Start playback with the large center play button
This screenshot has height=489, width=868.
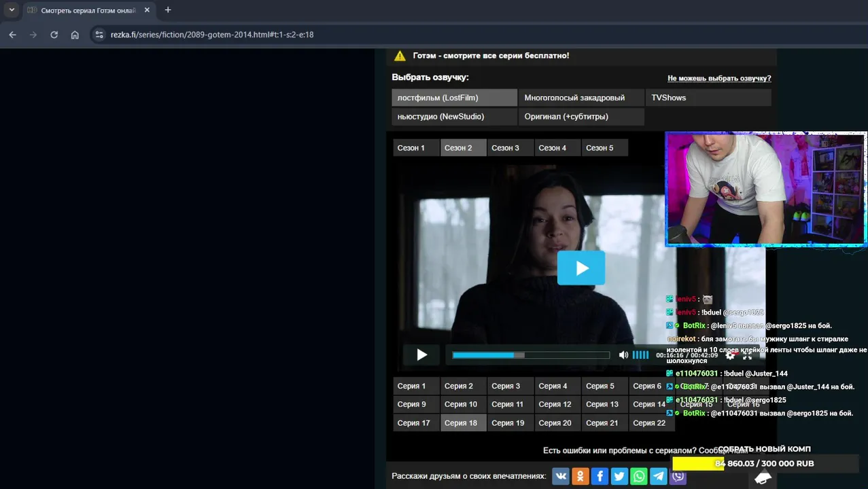coord(581,268)
